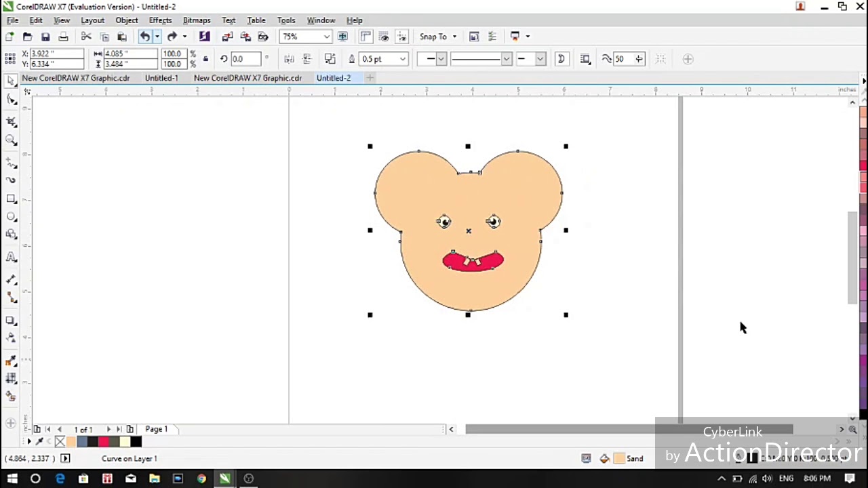Open Google Chrome from taskbar
This screenshot has width=868, height=488.
click(x=201, y=479)
